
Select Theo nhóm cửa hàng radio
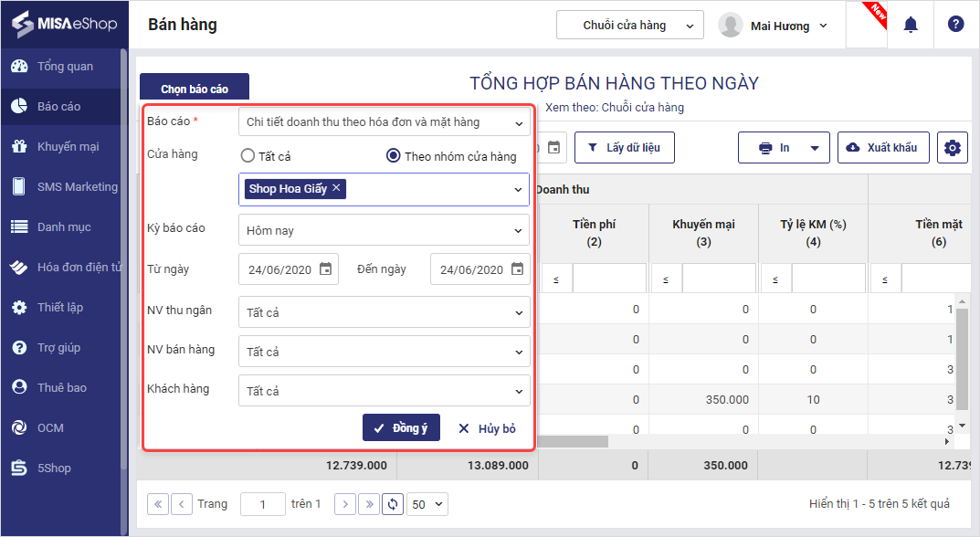pyautogui.click(x=393, y=155)
